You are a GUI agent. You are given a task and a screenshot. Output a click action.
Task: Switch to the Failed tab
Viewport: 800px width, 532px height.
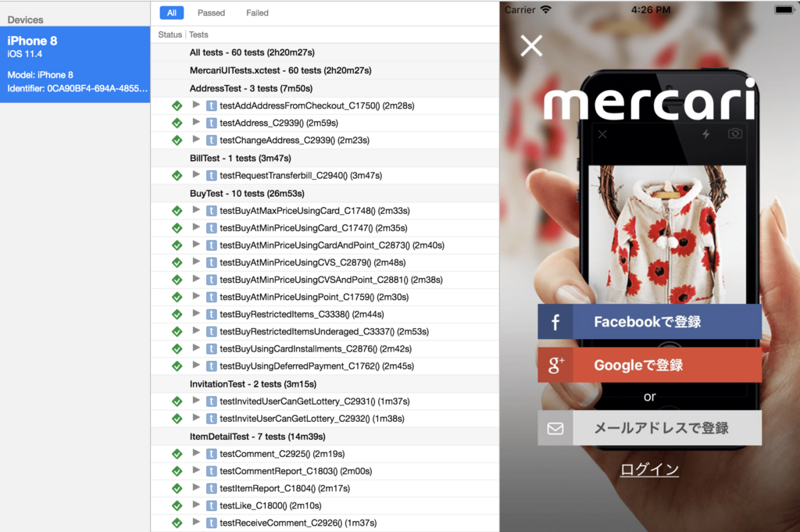click(257, 12)
